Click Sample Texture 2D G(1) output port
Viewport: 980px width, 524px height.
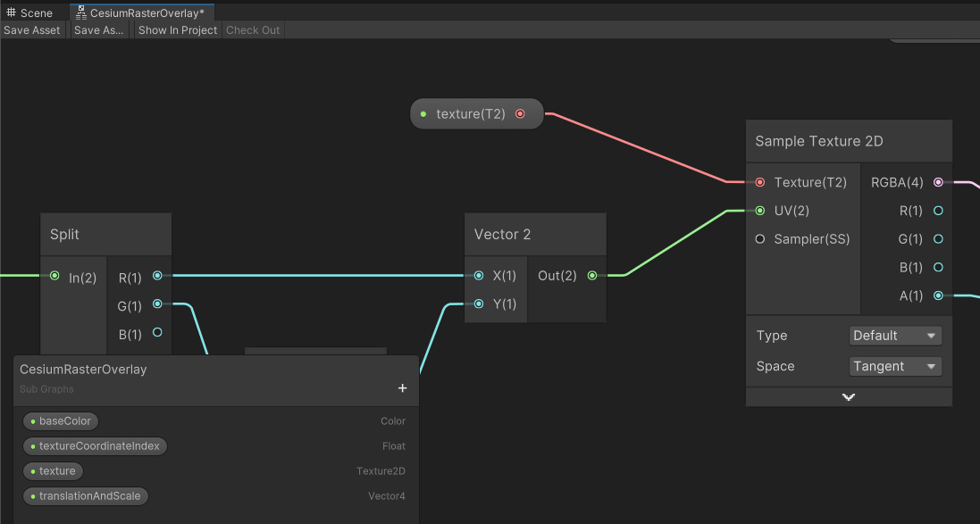point(938,238)
